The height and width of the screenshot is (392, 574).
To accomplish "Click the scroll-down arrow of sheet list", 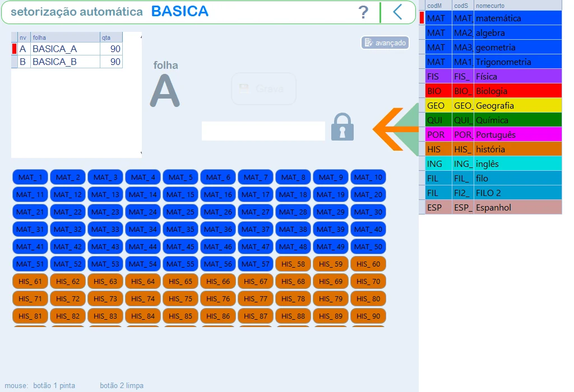I will coord(141,153).
